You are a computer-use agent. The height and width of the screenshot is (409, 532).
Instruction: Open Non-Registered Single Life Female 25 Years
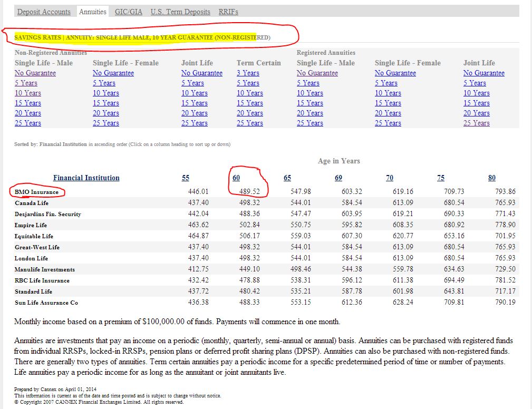coord(104,123)
